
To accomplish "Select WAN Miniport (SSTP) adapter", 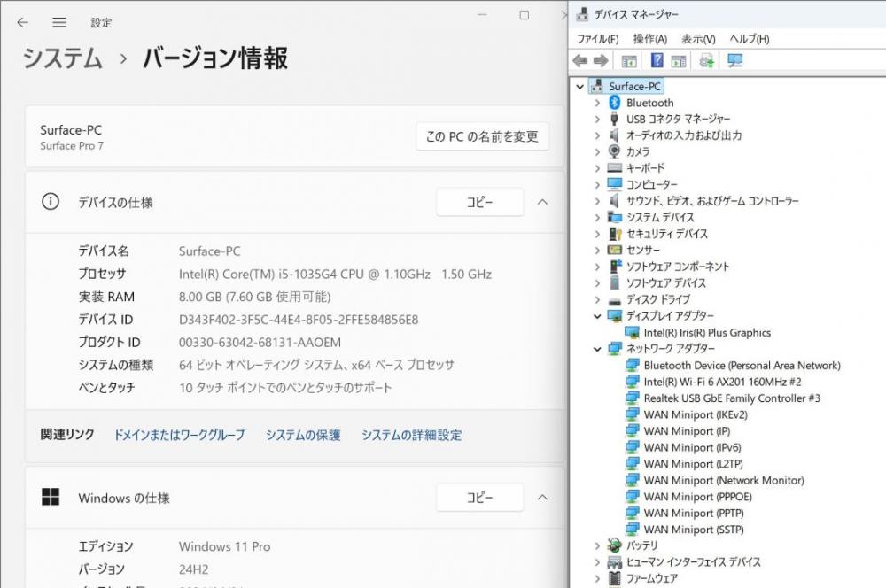I will click(x=694, y=530).
